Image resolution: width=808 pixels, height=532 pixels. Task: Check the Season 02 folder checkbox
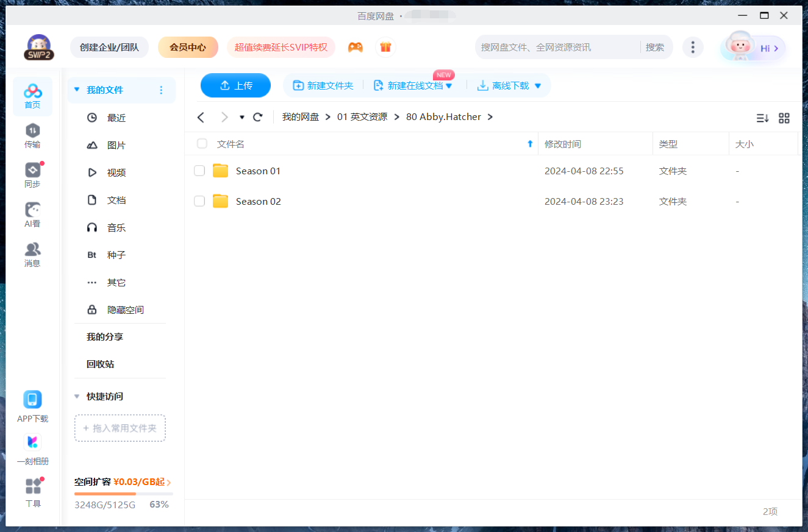(x=199, y=201)
